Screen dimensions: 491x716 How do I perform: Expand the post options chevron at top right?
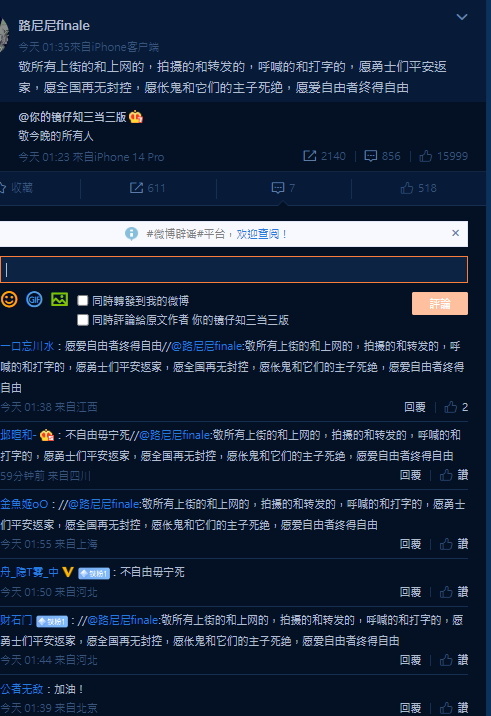pos(462,17)
